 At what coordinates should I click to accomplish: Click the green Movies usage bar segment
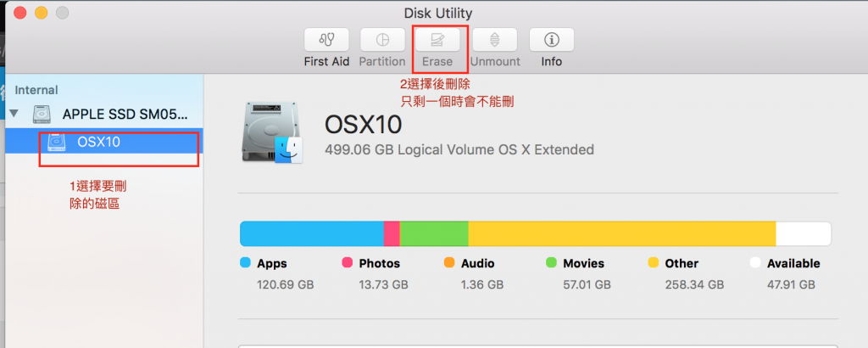(x=433, y=234)
